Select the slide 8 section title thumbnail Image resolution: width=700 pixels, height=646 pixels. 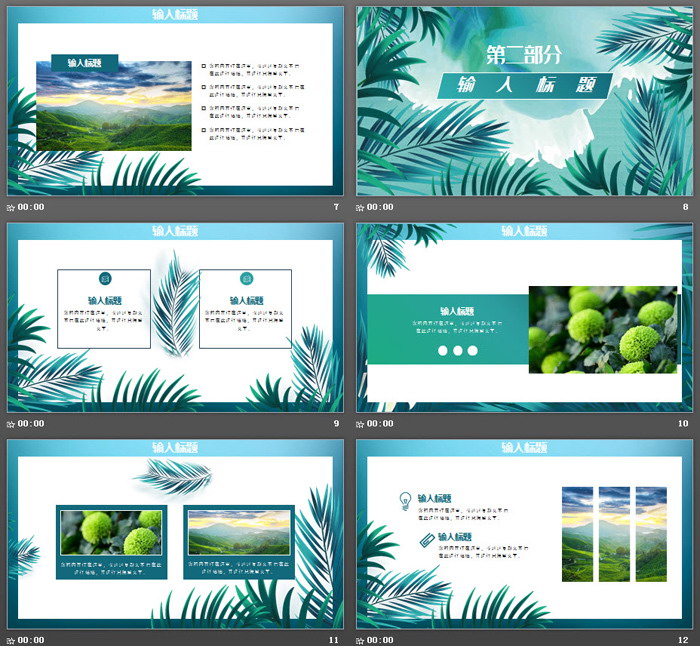coord(524,101)
